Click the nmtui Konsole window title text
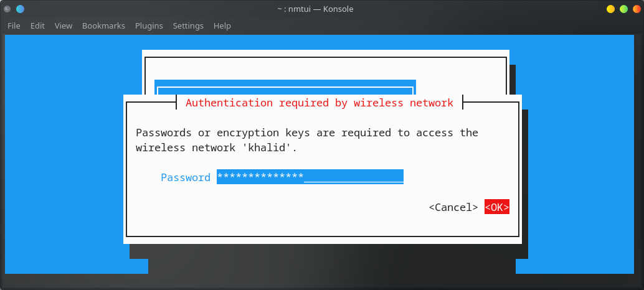Image resolution: width=644 pixels, height=290 pixels. pos(315,9)
